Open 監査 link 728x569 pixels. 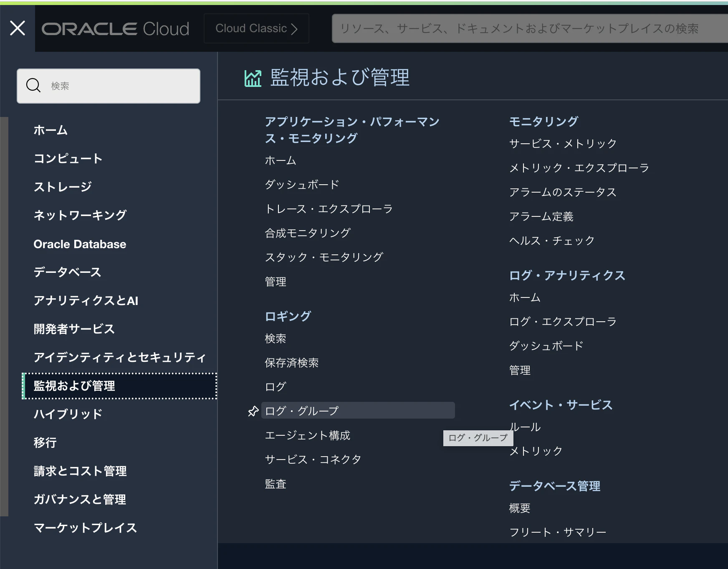(x=276, y=484)
